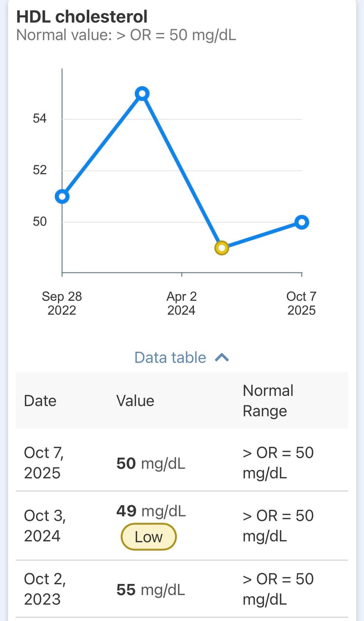Click the 49 mg/dL result value

[151, 511]
